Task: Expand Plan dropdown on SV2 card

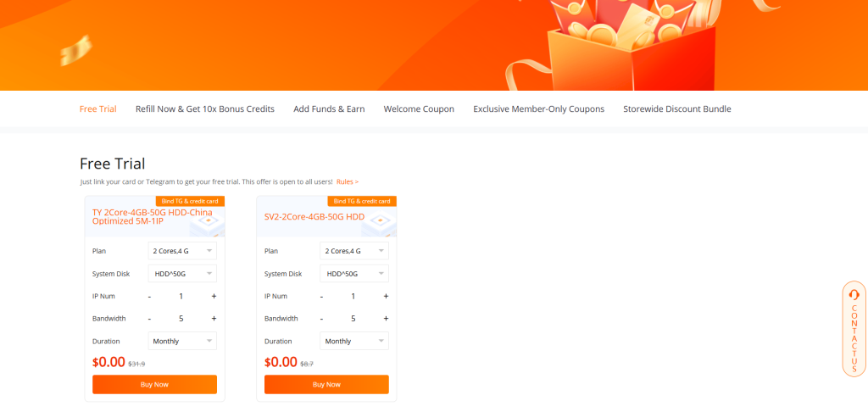Action: pyautogui.click(x=354, y=251)
